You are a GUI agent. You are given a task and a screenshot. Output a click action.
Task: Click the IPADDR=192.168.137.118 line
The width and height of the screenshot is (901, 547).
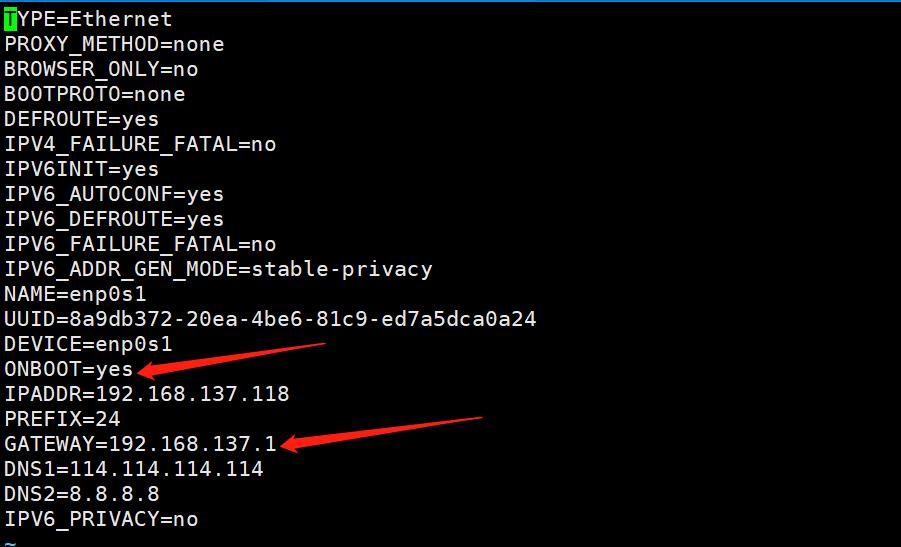pyautogui.click(x=147, y=394)
